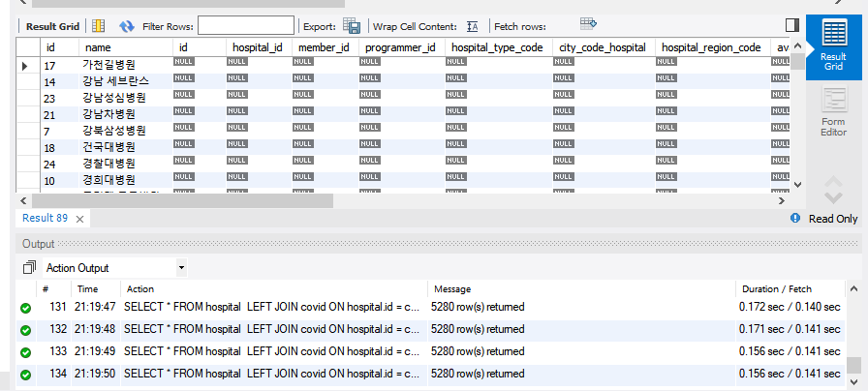
Task: Click the Fetch rows icon
Action: tap(588, 23)
